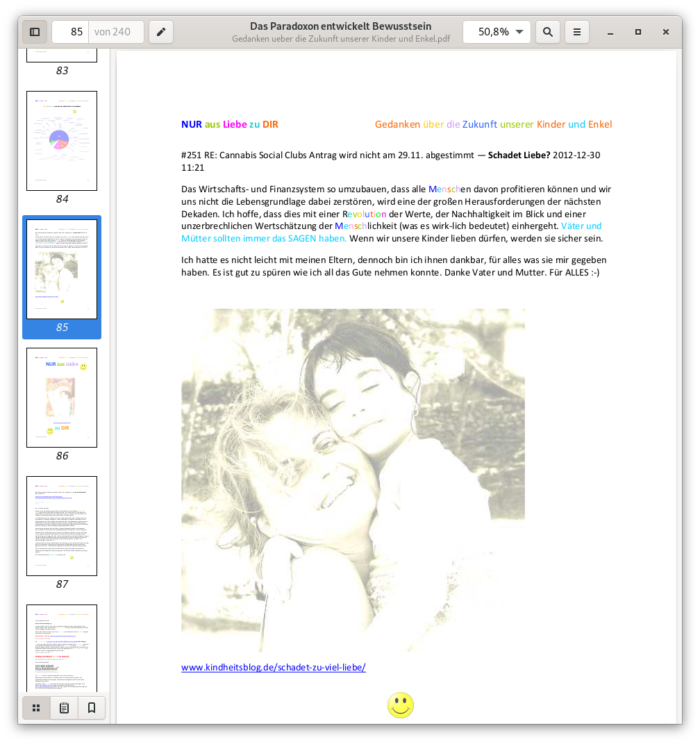Image resolution: width=700 pixels, height=744 pixels.
Task: Open the search magnifier tool
Action: click(548, 32)
